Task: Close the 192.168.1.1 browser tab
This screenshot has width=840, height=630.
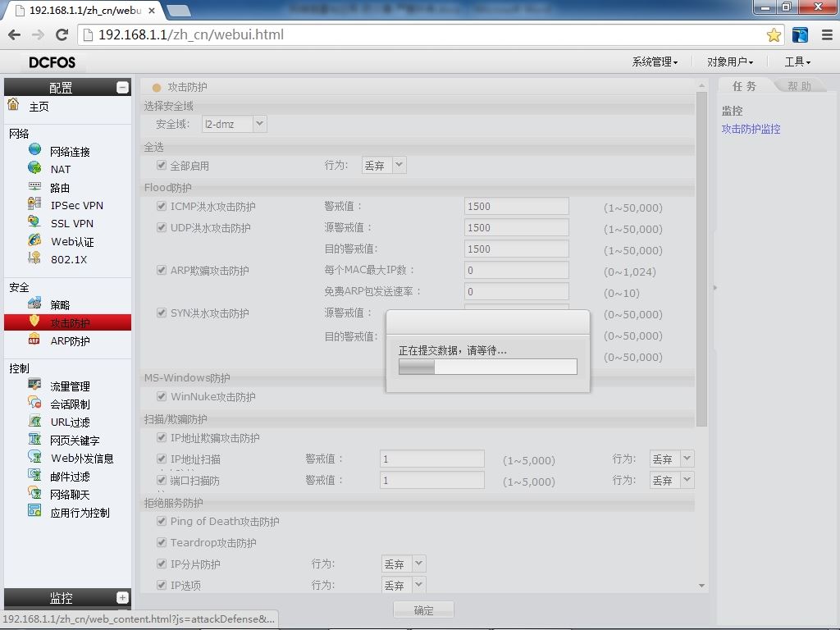Action: [152, 10]
